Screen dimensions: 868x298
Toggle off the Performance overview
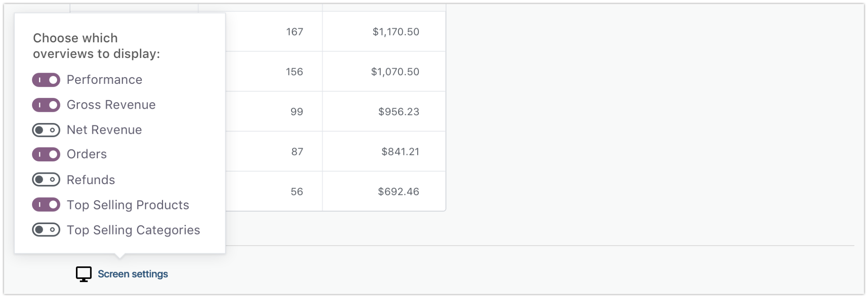tap(46, 80)
